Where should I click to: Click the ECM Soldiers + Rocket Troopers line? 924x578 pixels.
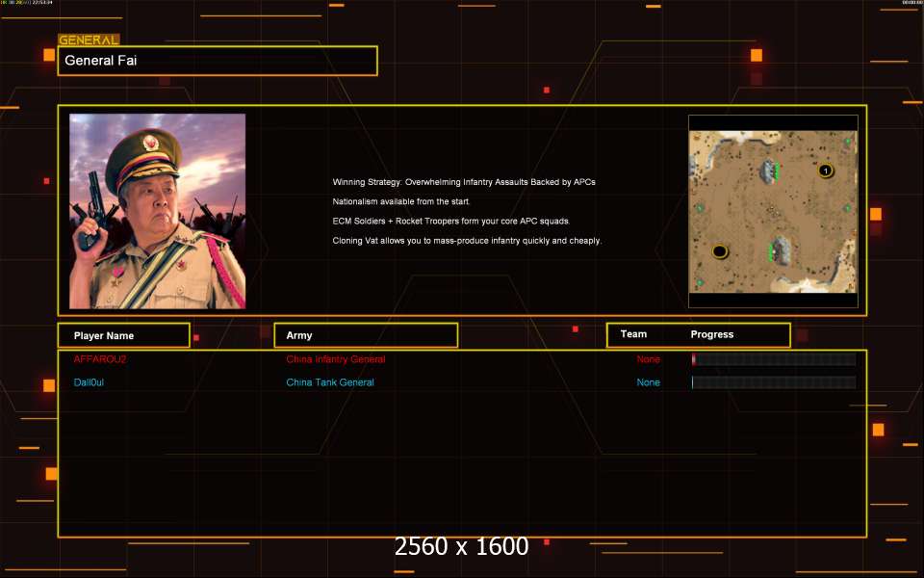pyautogui.click(x=451, y=222)
